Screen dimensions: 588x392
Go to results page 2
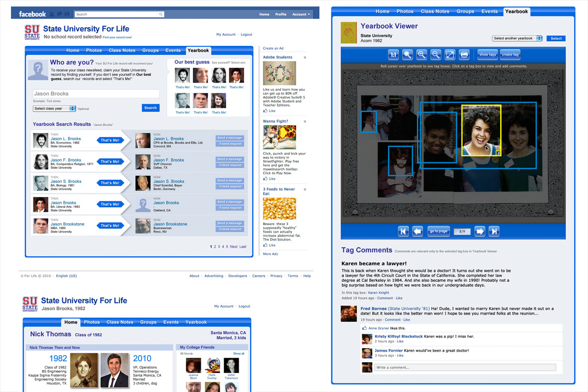(215, 247)
